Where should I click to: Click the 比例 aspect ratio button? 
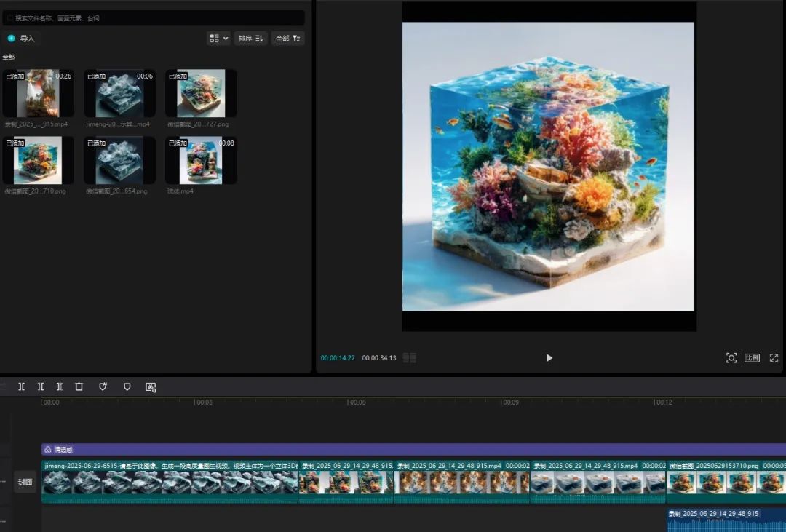(752, 358)
